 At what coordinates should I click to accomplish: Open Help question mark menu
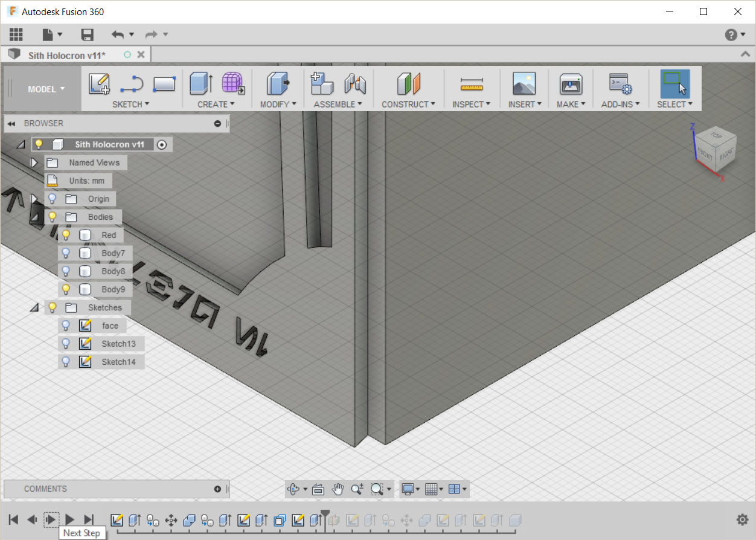tap(735, 35)
